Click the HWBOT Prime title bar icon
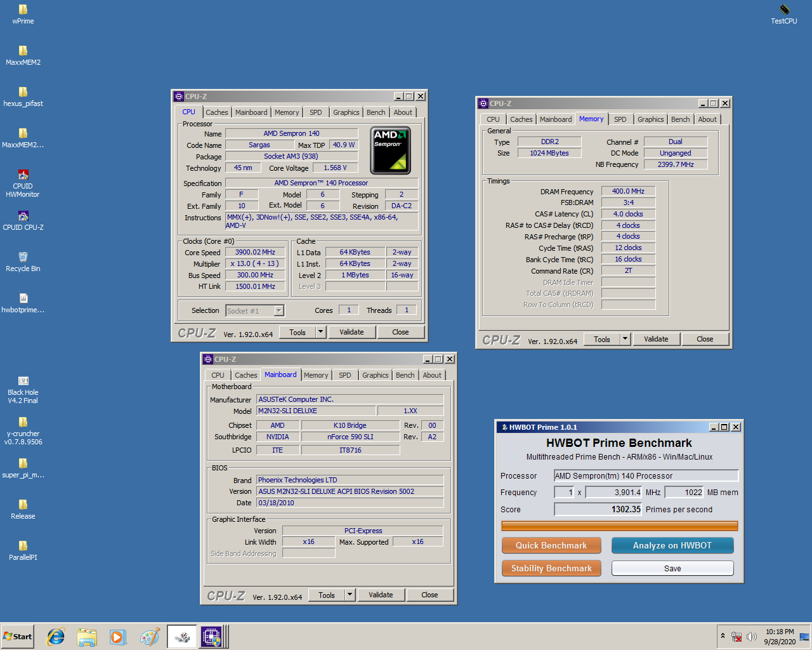812x650 pixels. click(504, 427)
